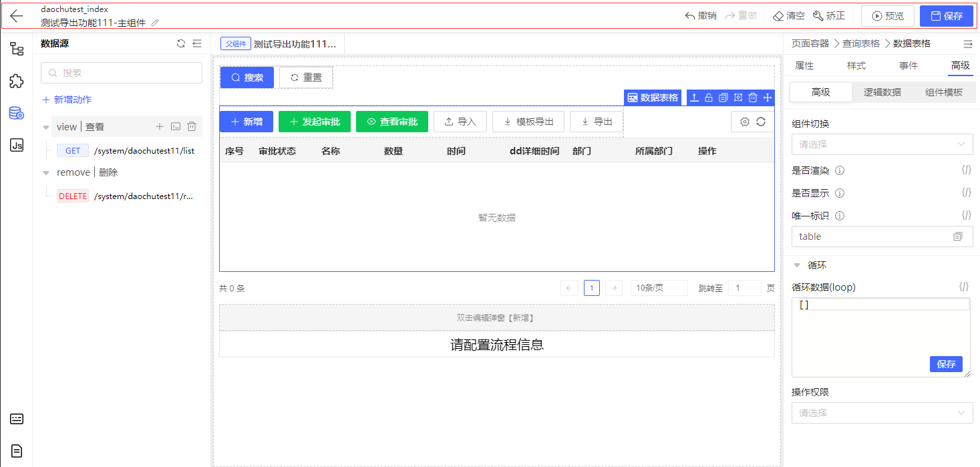The image size is (980, 467).
Task: Toggle variable binding for 是否显示
Action: tap(966, 192)
